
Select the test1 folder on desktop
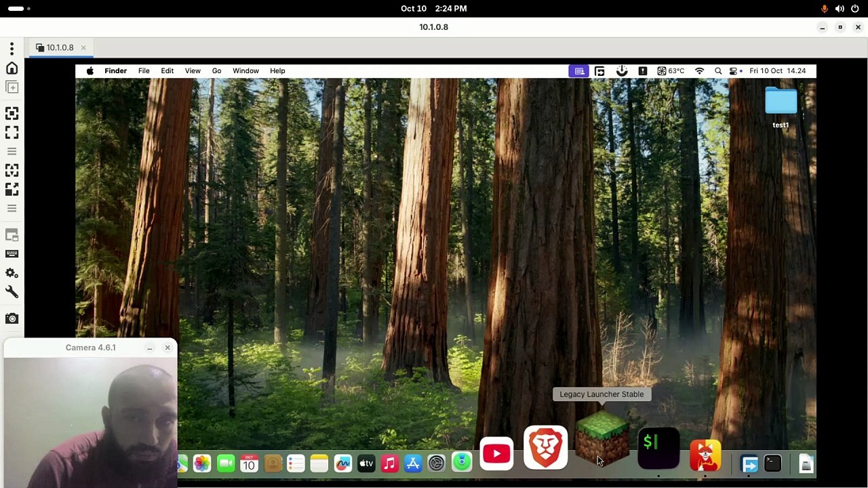781,107
